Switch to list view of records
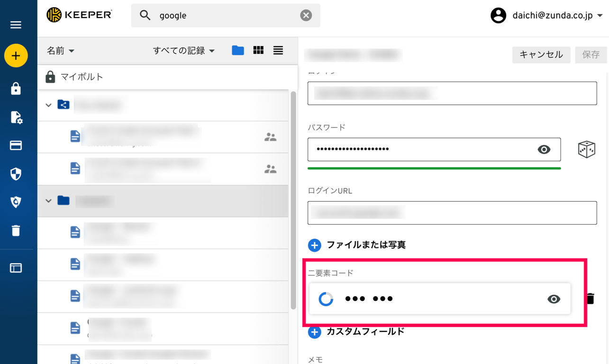 [278, 50]
